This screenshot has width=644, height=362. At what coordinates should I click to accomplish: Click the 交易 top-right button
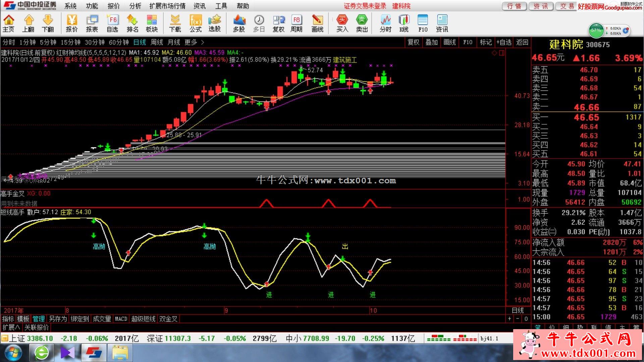[567, 6]
